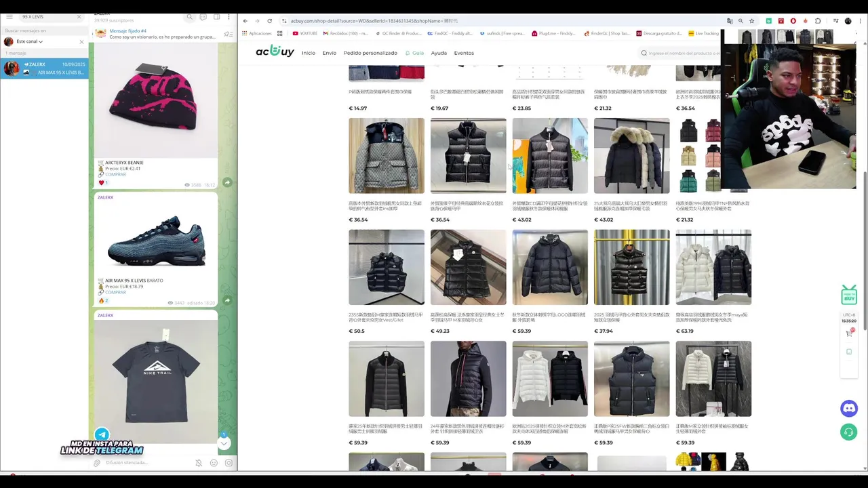The width and height of the screenshot is (868, 488).
Task: Click COMPRAR link under Air Max 95 post
Action: click(x=115, y=292)
